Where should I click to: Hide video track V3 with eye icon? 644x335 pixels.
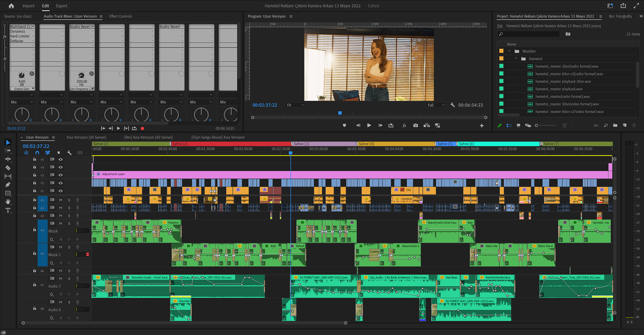pyautogui.click(x=61, y=175)
